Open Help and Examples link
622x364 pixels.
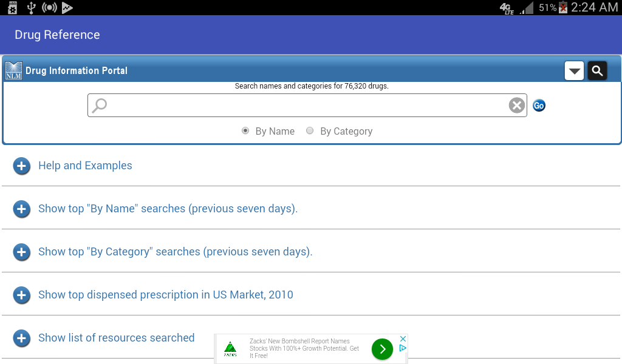click(85, 166)
